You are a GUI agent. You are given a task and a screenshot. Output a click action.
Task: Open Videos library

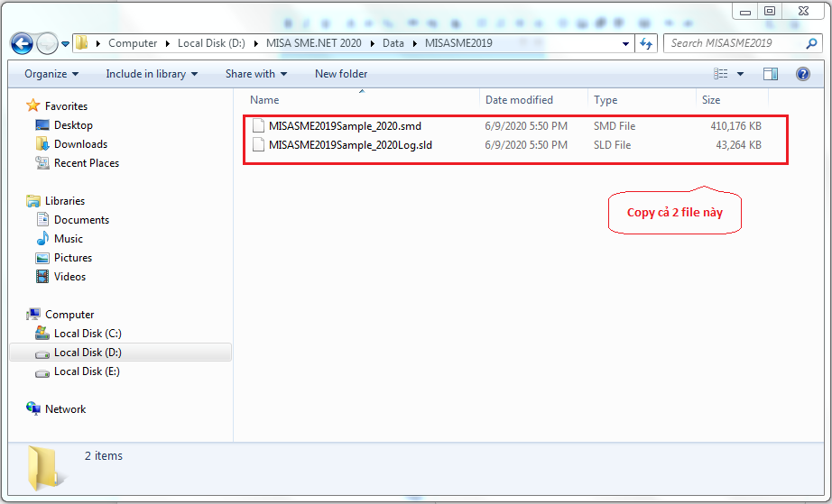70,277
